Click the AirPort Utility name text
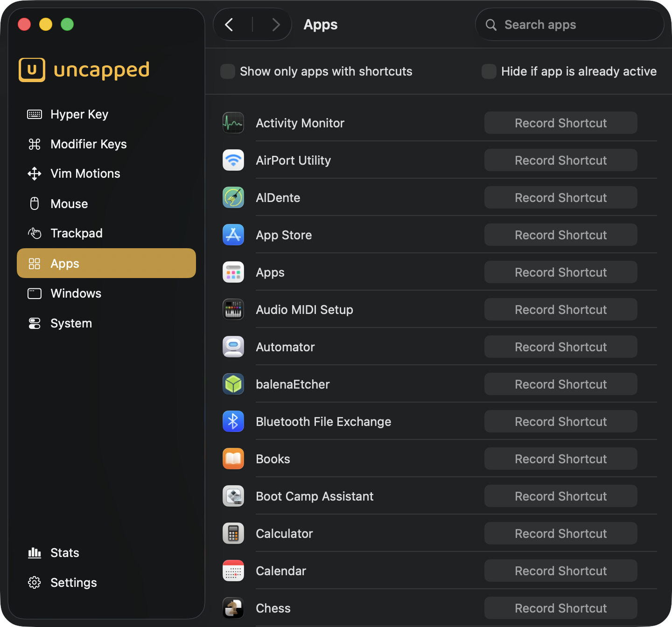672x627 pixels. pyautogui.click(x=293, y=160)
